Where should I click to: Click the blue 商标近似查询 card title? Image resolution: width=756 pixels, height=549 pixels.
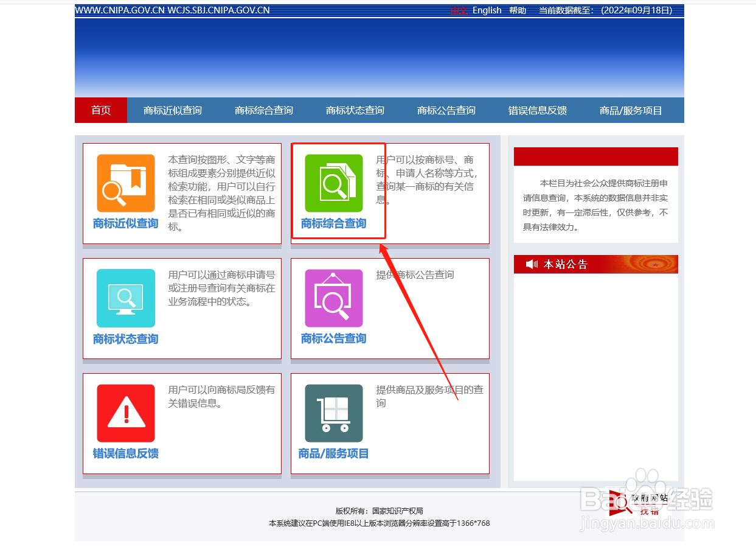click(x=126, y=223)
